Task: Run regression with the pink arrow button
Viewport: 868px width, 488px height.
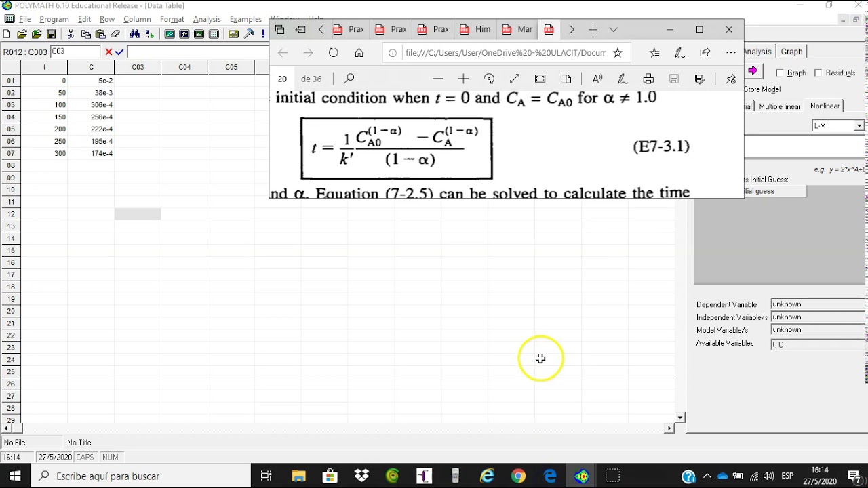Action: click(752, 71)
